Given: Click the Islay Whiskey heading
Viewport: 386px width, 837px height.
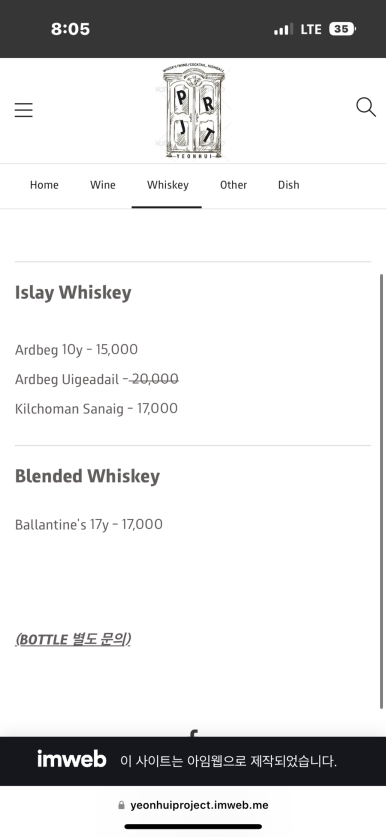Looking at the screenshot, I should click(73, 293).
